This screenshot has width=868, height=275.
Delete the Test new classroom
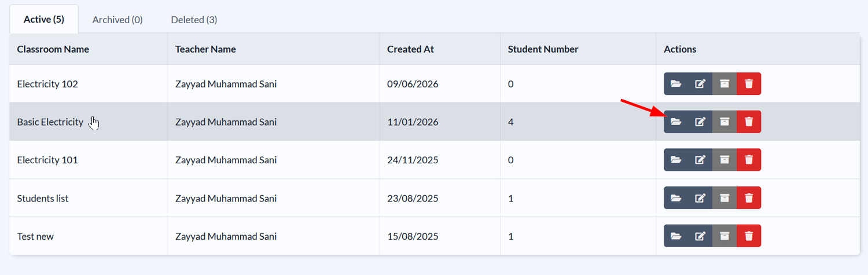(749, 236)
